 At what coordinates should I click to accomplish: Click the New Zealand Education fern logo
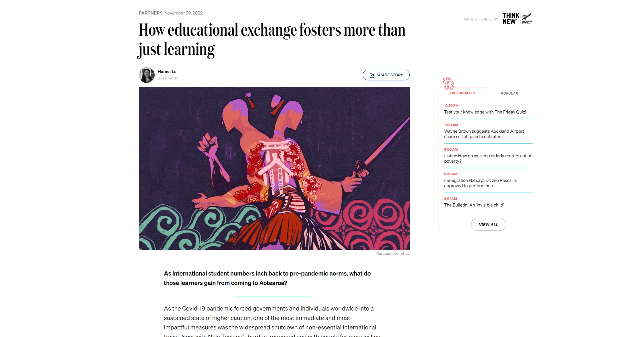[x=527, y=19]
